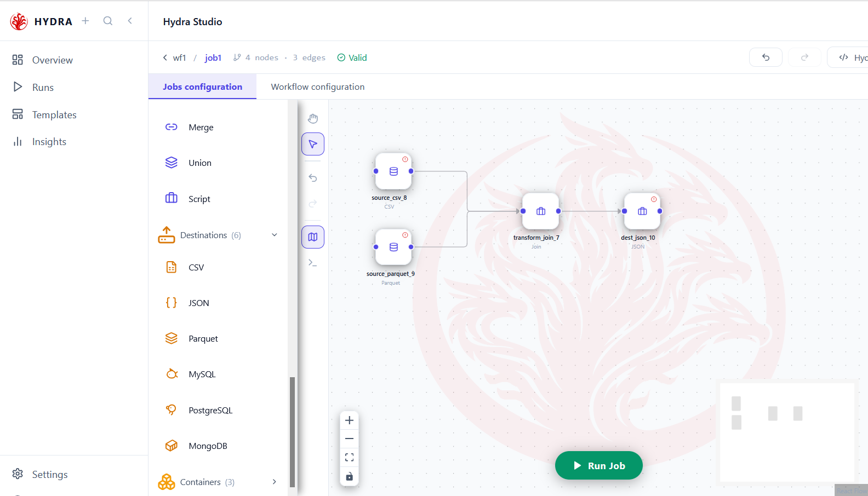868x496 pixels.
Task: Click the redo button in header
Action: (x=804, y=57)
